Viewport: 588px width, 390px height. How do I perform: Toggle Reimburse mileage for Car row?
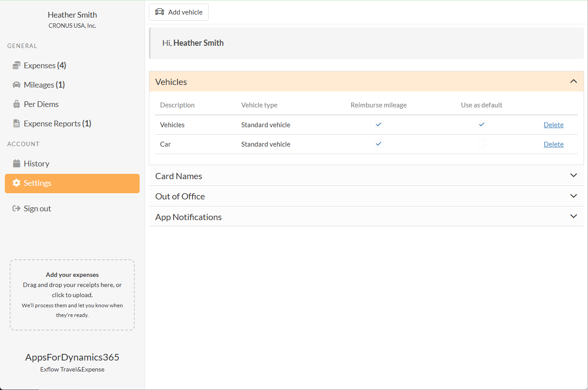378,144
